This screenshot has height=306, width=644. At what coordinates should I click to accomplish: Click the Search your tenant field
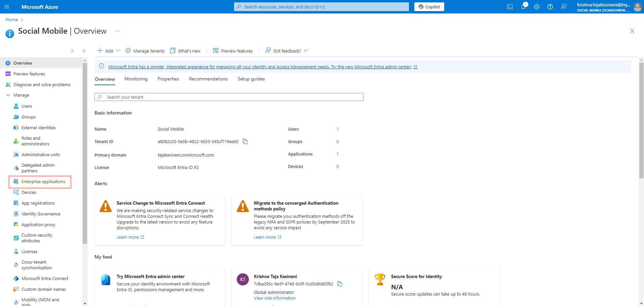pos(229,97)
